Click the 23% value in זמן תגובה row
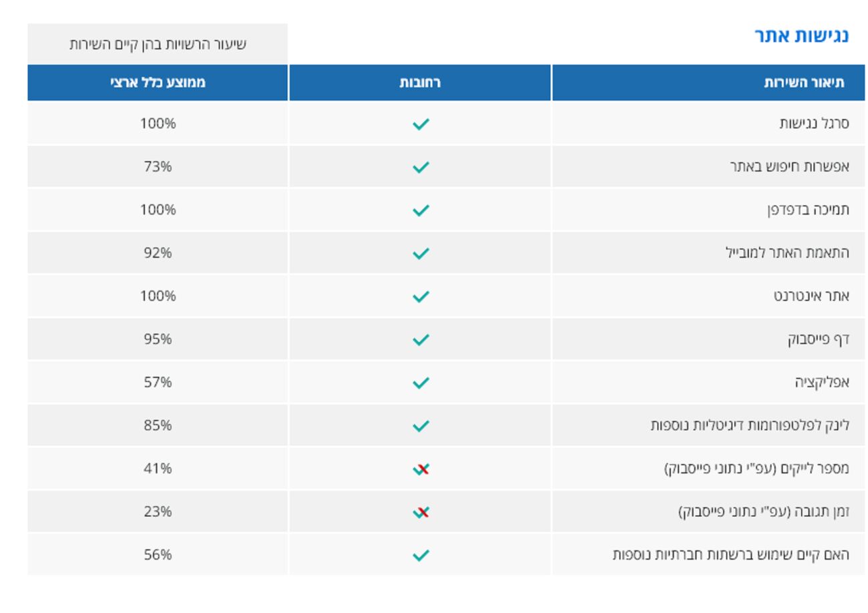The image size is (868, 613). click(x=158, y=512)
